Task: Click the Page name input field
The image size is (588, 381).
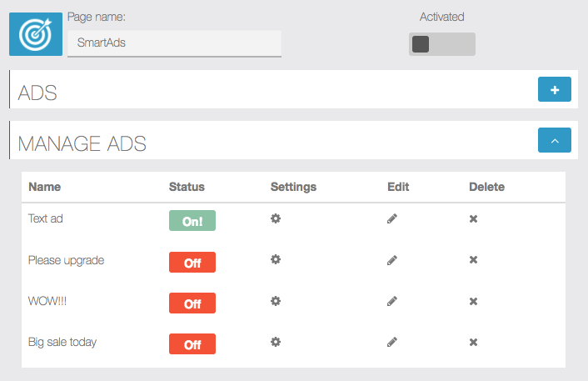Action: tap(174, 43)
